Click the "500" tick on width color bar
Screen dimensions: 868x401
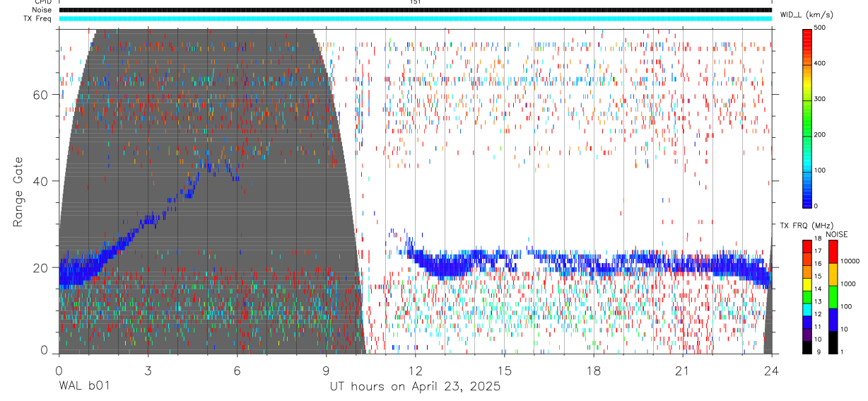[820, 27]
